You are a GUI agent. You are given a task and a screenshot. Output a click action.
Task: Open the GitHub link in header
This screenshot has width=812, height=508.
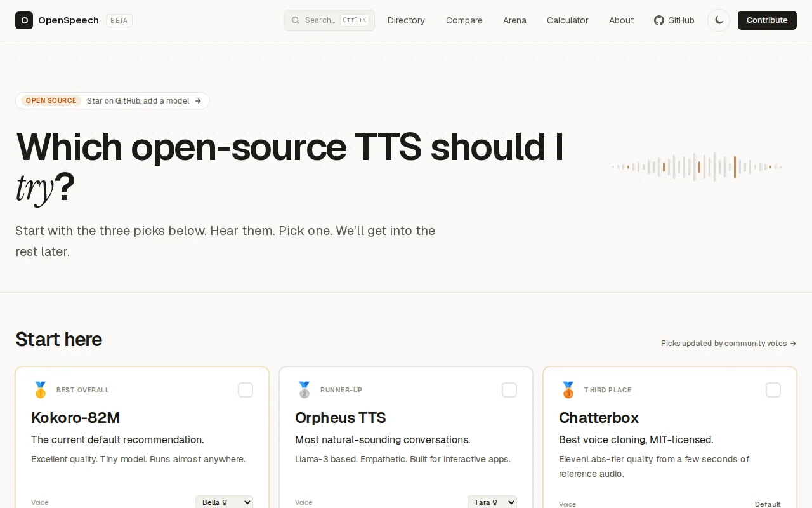[674, 20]
